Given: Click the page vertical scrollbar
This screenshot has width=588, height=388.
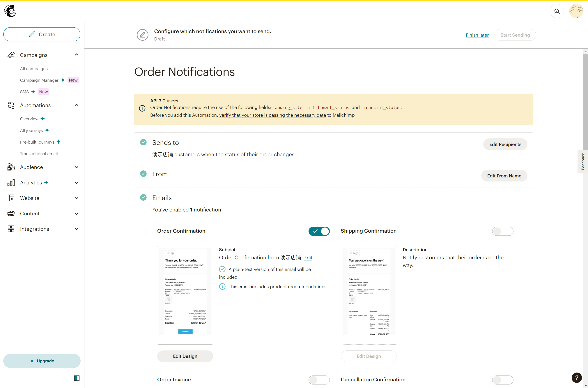Looking at the screenshot, I should [585, 101].
